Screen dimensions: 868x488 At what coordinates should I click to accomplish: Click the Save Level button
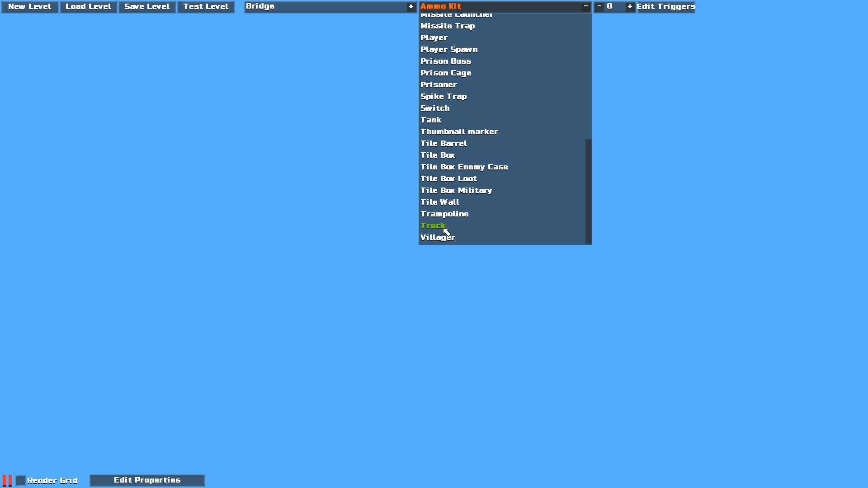click(147, 7)
